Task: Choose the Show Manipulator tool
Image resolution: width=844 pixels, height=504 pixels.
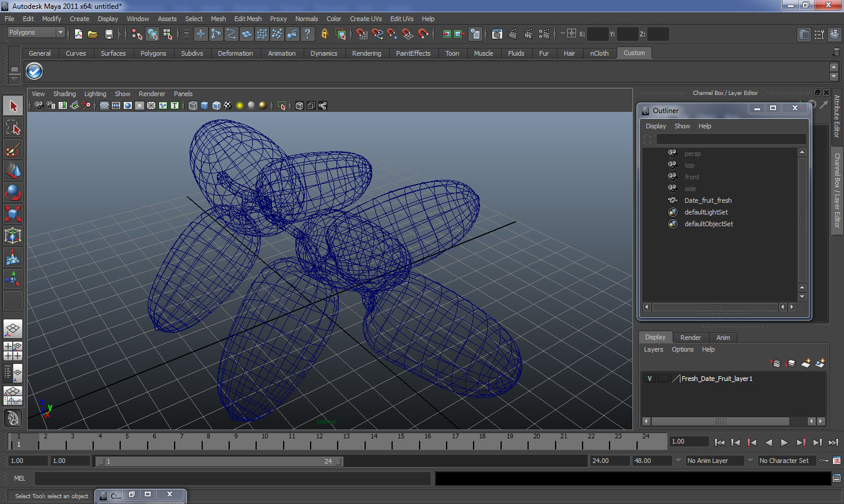Action: pos(13,279)
